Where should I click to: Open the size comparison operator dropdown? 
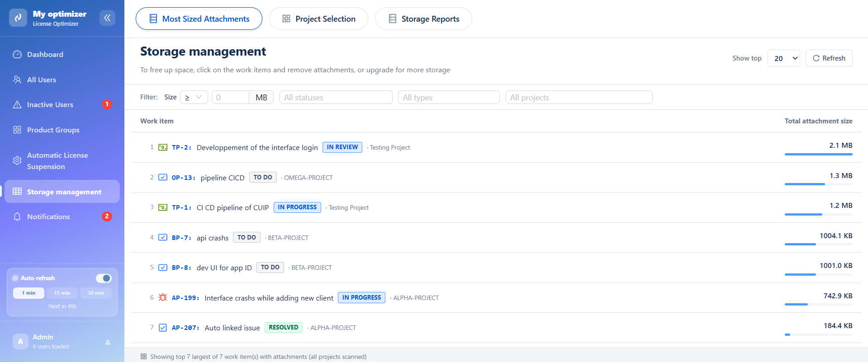point(194,97)
